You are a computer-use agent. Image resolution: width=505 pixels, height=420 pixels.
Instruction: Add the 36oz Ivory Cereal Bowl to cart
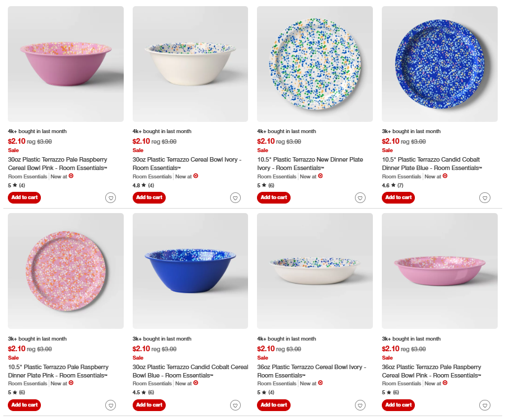click(273, 405)
